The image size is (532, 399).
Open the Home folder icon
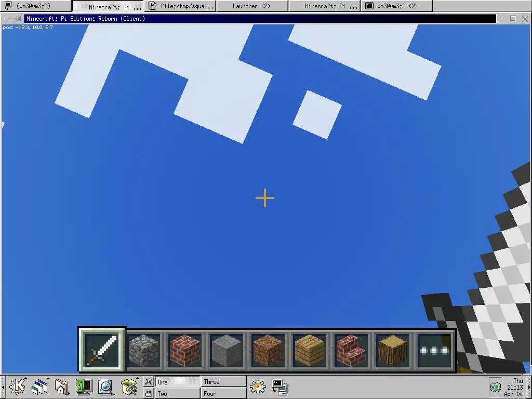62,388
